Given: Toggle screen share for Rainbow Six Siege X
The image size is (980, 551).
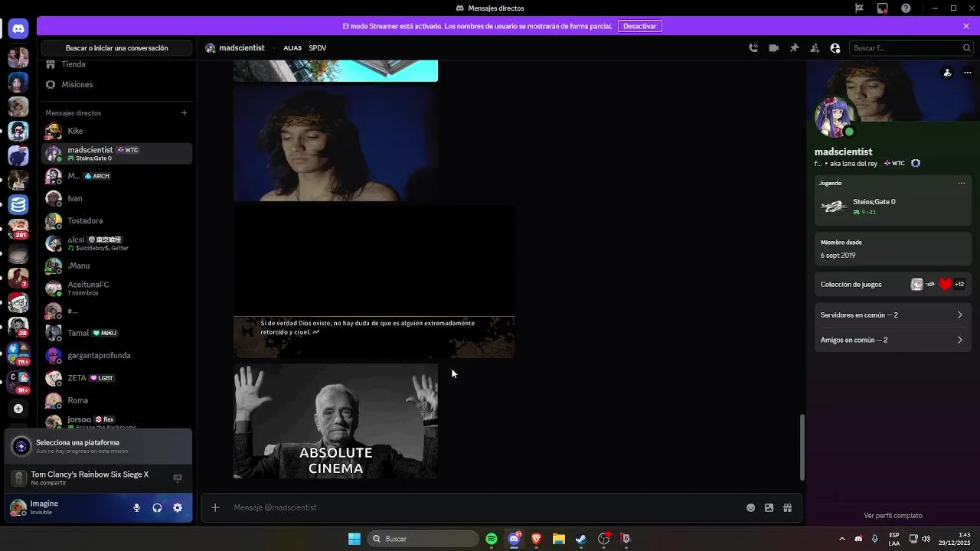Looking at the screenshot, I should 178,478.
